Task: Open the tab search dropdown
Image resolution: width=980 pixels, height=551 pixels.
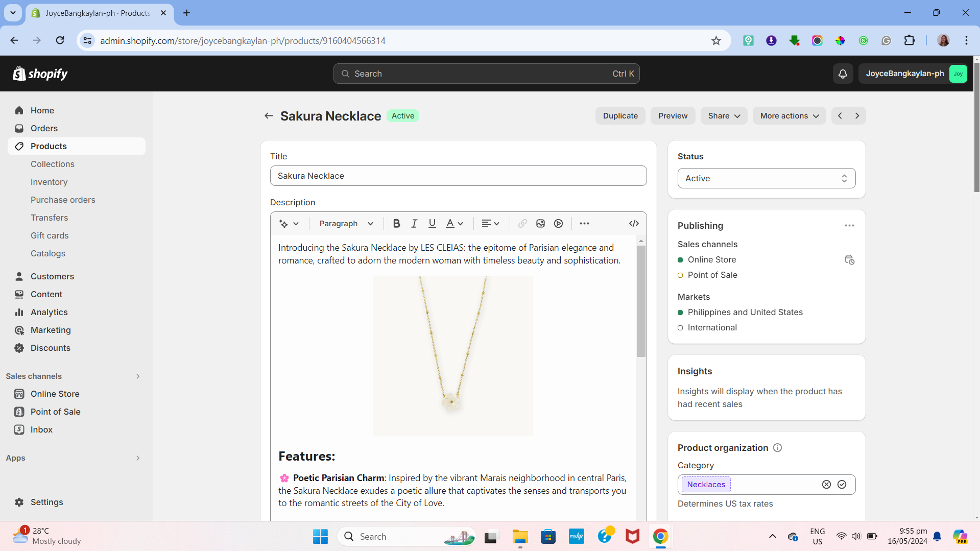Action: [x=13, y=13]
